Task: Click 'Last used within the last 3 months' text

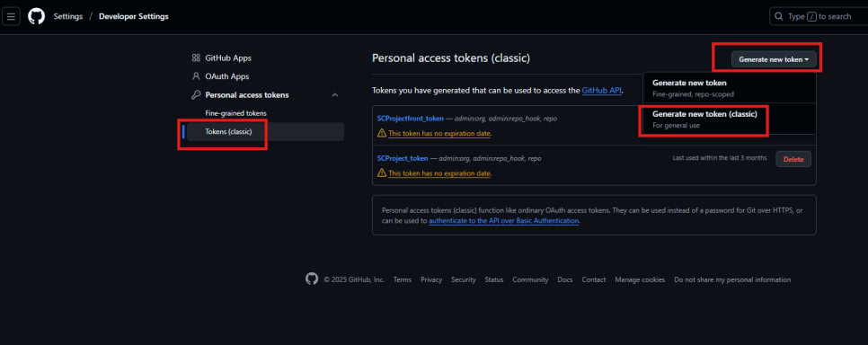Action: pos(720,158)
